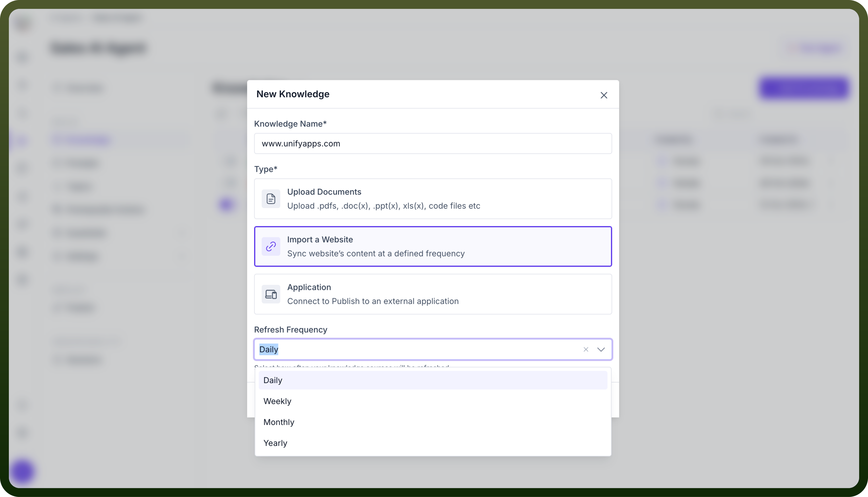
Task: Clear the Daily refresh frequency selection
Action: pyautogui.click(x=586, y=349)
